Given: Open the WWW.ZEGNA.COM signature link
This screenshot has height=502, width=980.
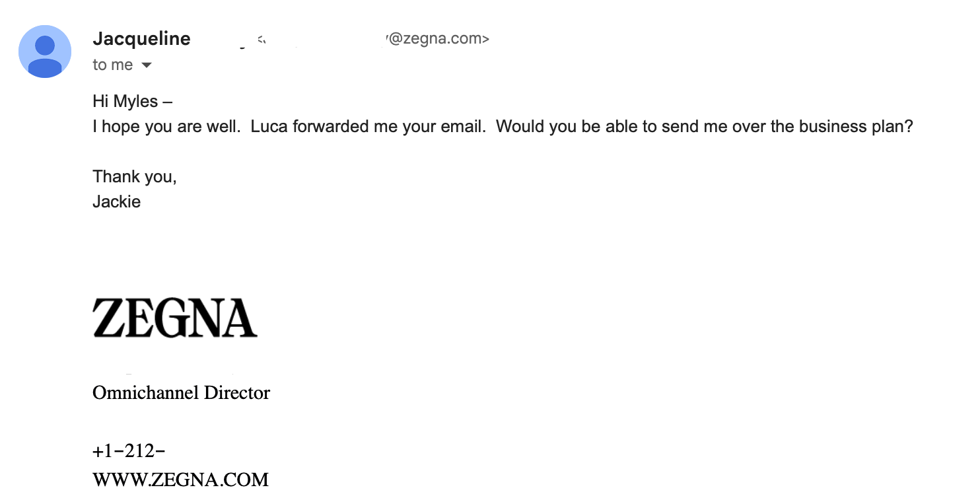Looking at the screenshot, I should click(x=180, y=480).
